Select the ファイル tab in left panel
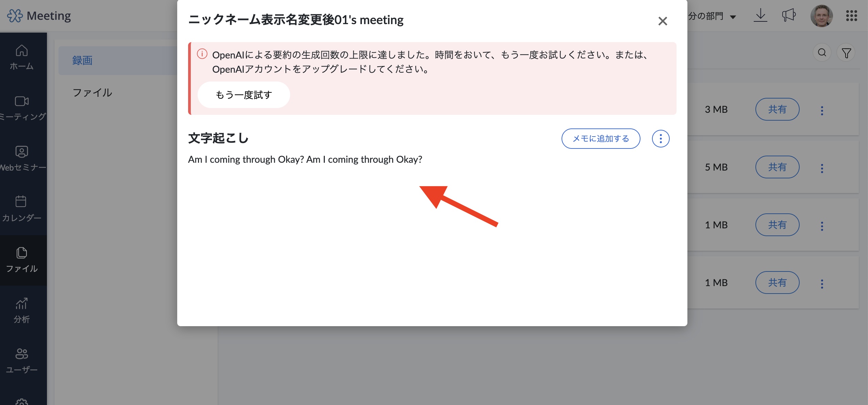This screenshot has width=868, height=405. (93, 93)
